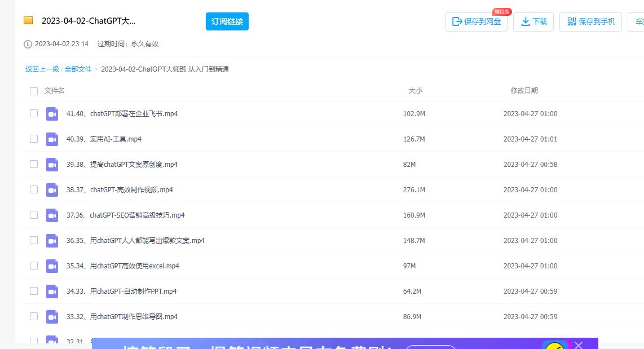This screenshot has height=349, width=644.
Task: Click the 2023-04-02 23:14 share timestamp
Action: click(61, 44)
